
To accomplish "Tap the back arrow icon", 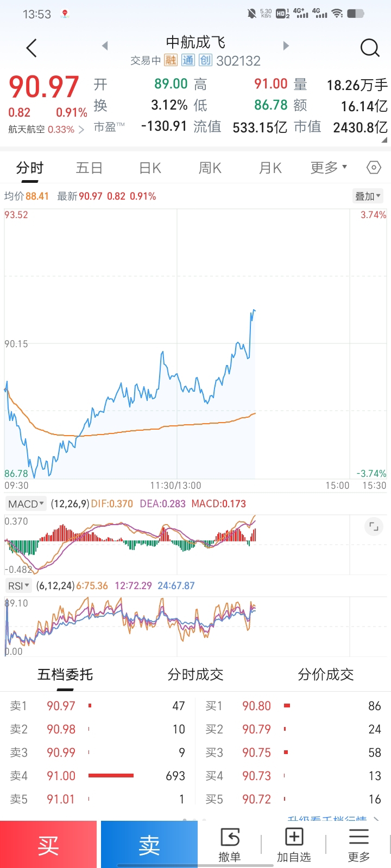I will pos(31,48).
